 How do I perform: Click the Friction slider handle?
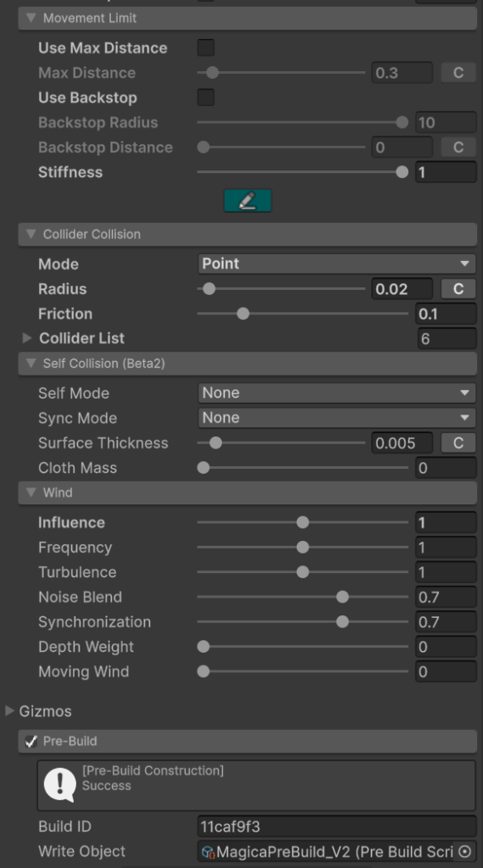243,314
